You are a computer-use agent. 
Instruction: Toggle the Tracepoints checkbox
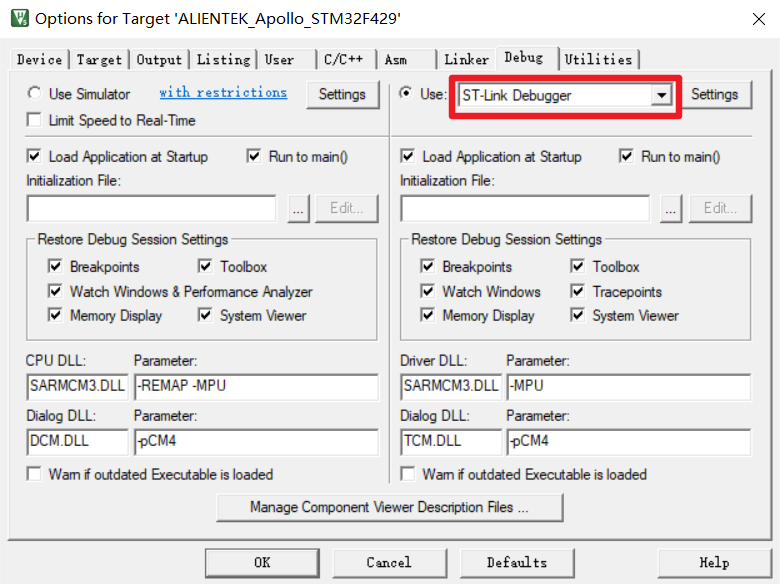[x=578, y=291]
